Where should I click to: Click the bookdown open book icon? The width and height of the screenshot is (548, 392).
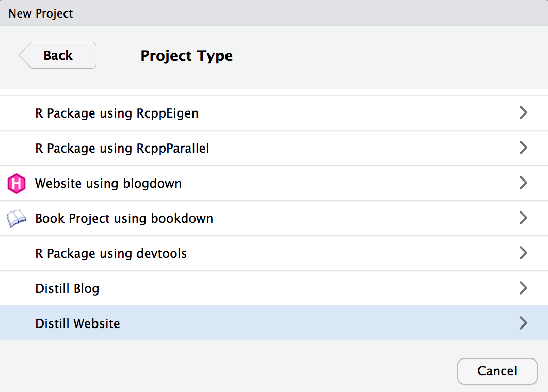pos(17,219)
